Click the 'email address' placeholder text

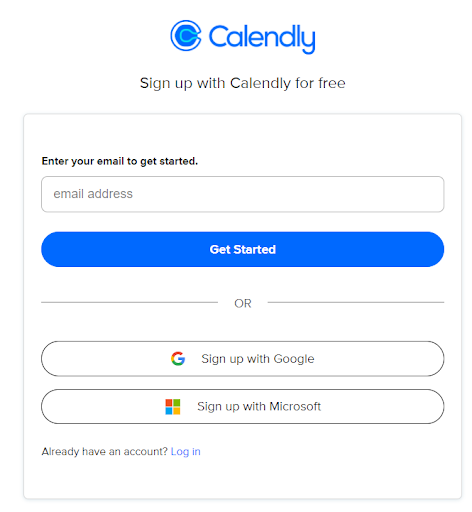click(x=93, y=194)
